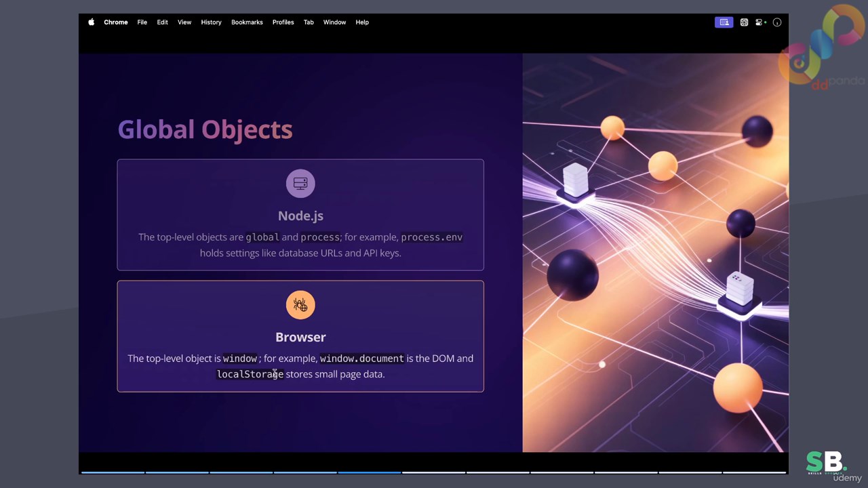
Task: Open the Chrome application menu
Action: pyautogui.click(x=115, y=22)
